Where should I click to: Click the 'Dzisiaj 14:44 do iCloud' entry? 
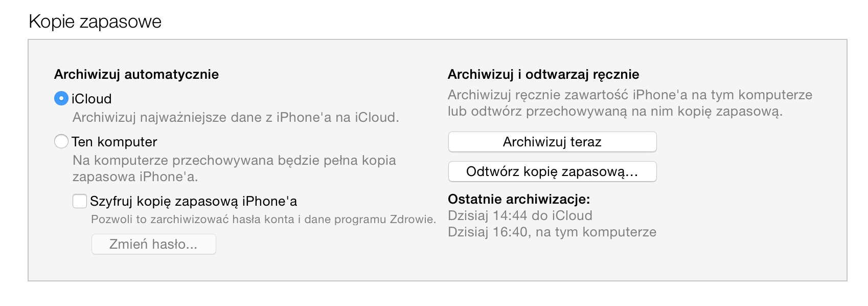coord(520,215)
